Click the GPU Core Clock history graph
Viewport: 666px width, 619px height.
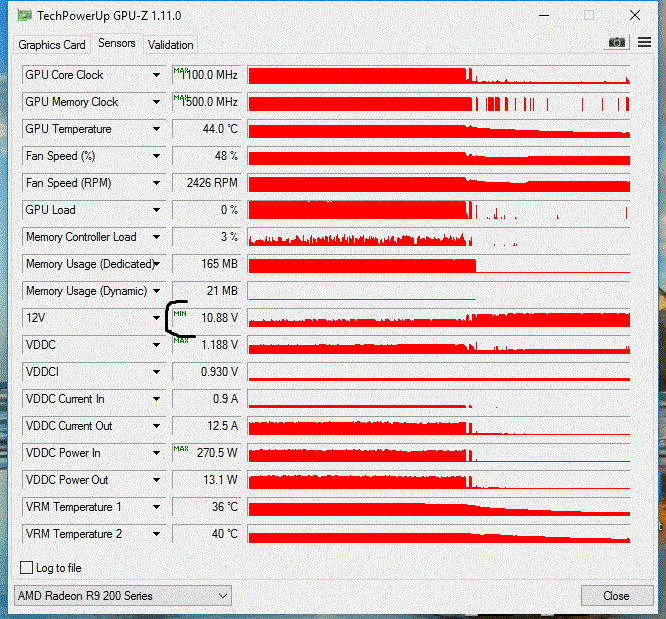coord(439,75)
